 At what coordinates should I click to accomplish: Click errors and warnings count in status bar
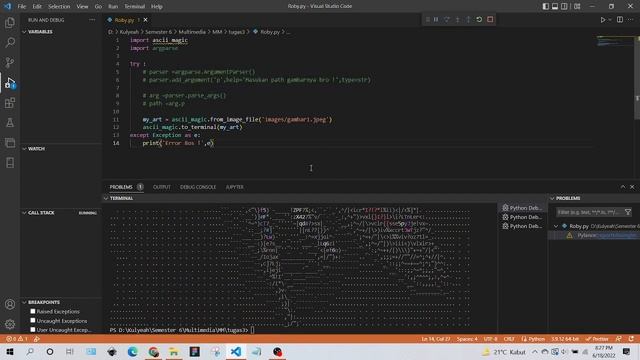click(17, 339)
